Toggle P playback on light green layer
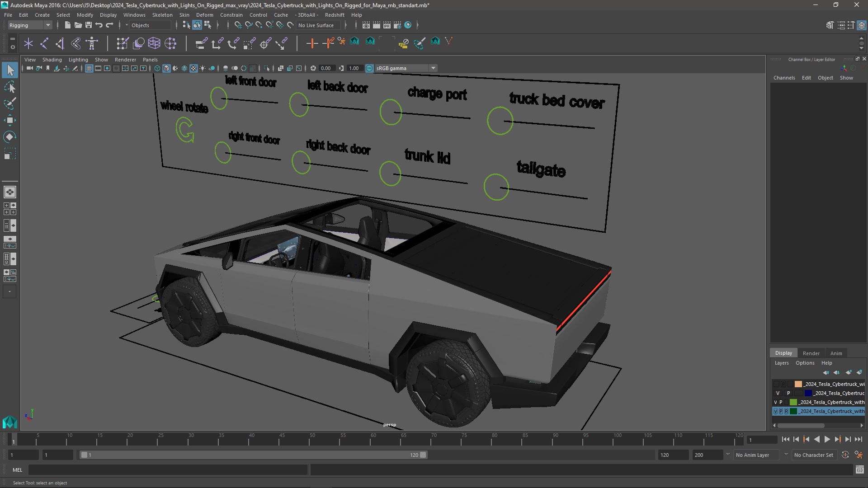The height and width of the screenshot is (488, 868). (781, 402)
